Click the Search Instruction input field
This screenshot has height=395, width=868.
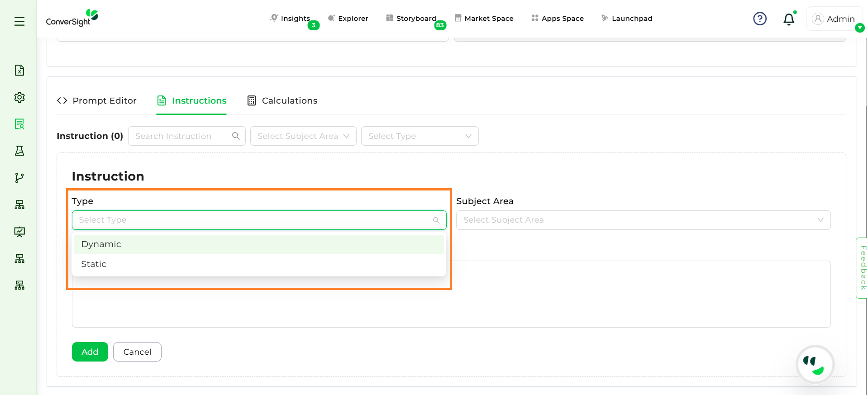tap(177, 136)
